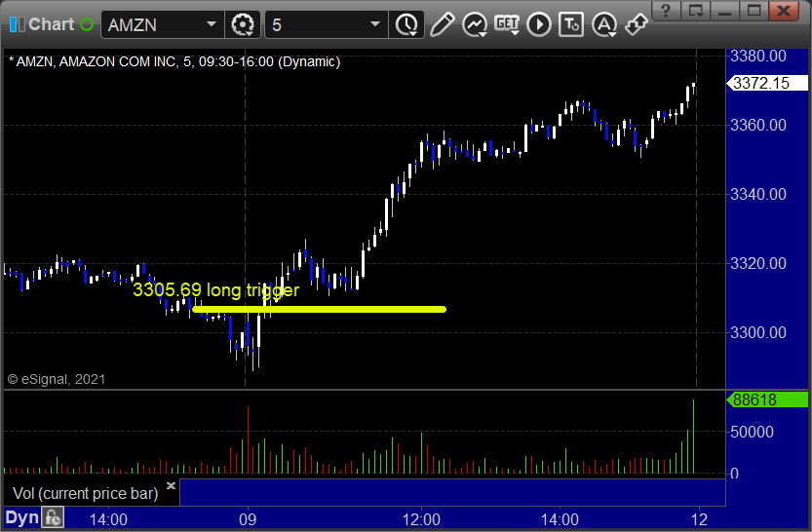812x532 pixels.
Task: Expand the AMZN symbol dropdown arrow
Action: (x=212, y=24)
